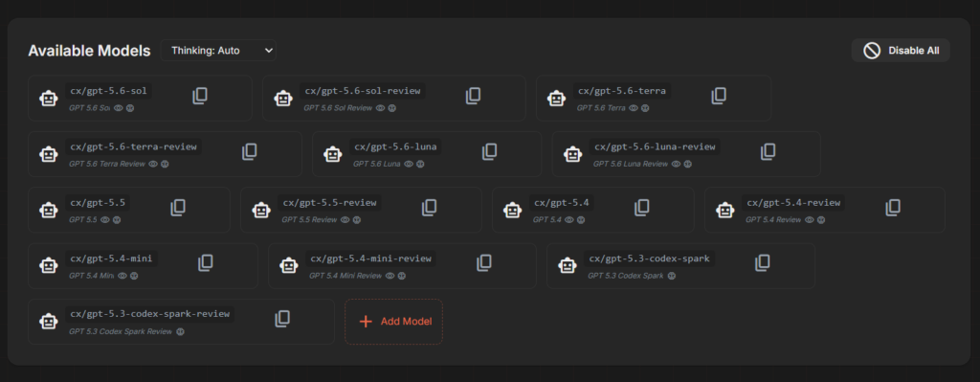The image size is (980, 382).
Task: Click the reasoning brain badge beside GPT 5.3 Codex Spark
Action: pos(672,276)
